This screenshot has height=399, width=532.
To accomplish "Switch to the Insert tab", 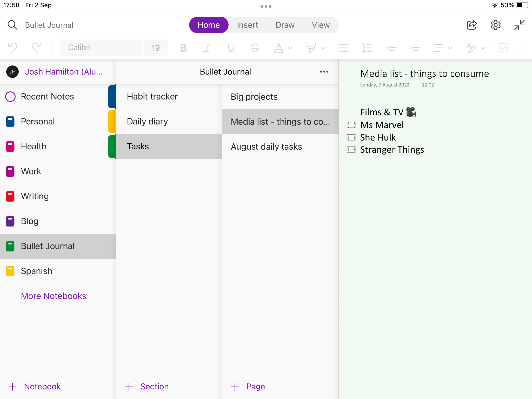I will click(x=247, y=25).
